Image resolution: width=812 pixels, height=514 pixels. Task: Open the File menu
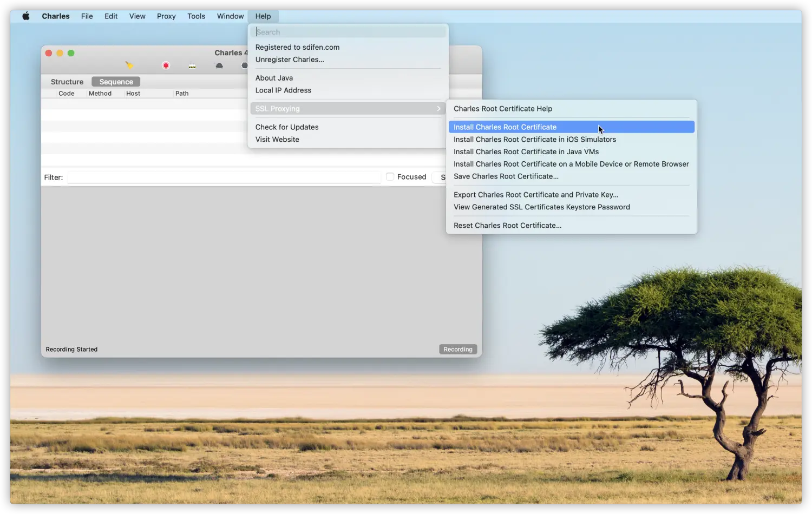pos(87,16)
